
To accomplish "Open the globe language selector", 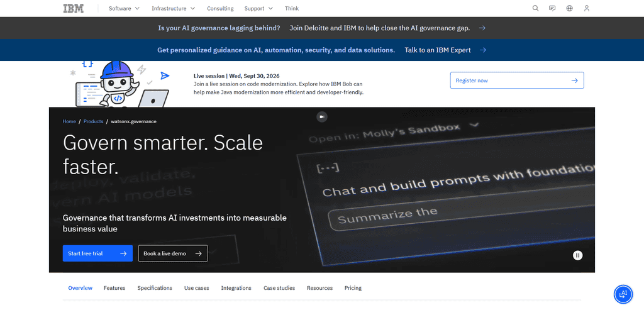I will coord(569,8).
